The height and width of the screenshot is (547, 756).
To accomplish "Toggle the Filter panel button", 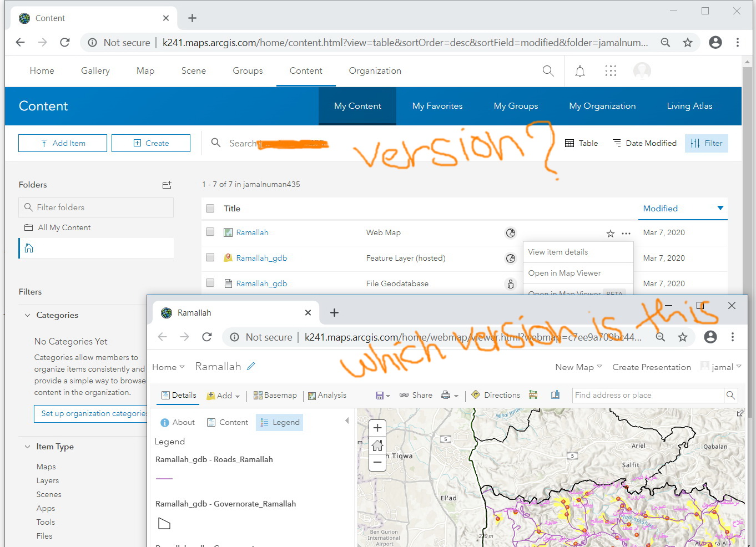I will pos(706,143).
